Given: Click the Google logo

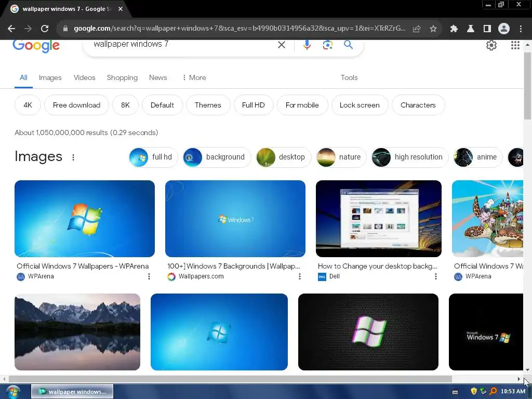Looking at the screenshot, I should pyautogui.click(x=36, y=46).
